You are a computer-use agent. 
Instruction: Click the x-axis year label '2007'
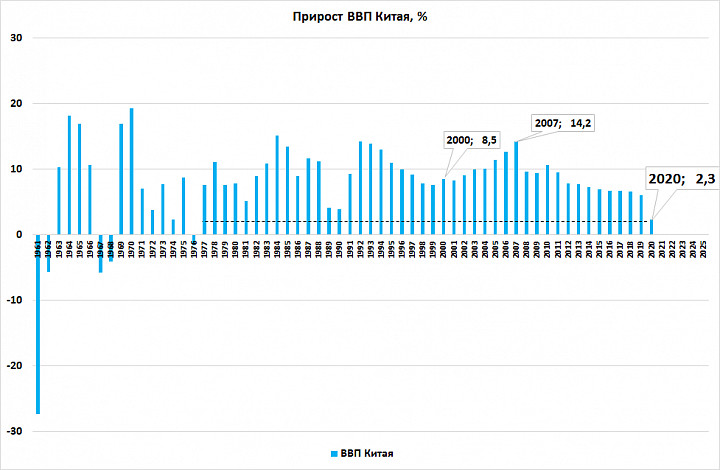pyautogui.click(x=516, y=249)
